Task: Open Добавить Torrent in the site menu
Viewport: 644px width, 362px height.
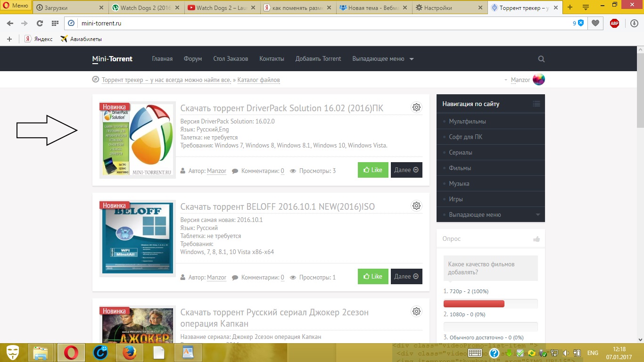Action: click(x=318, y=59)
